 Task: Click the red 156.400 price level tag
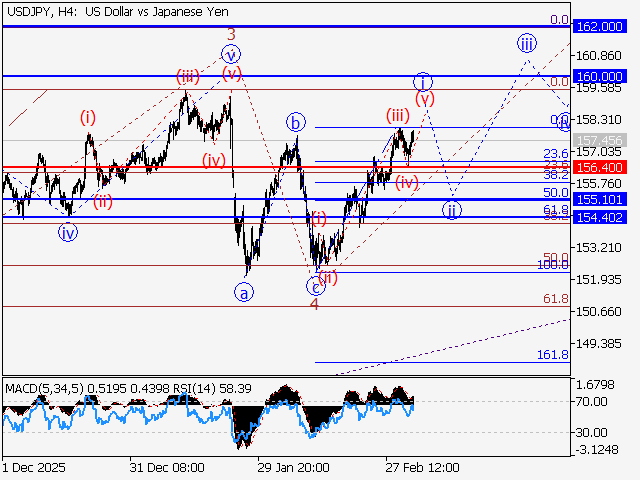pyautogui.click(x=600, y=167)
